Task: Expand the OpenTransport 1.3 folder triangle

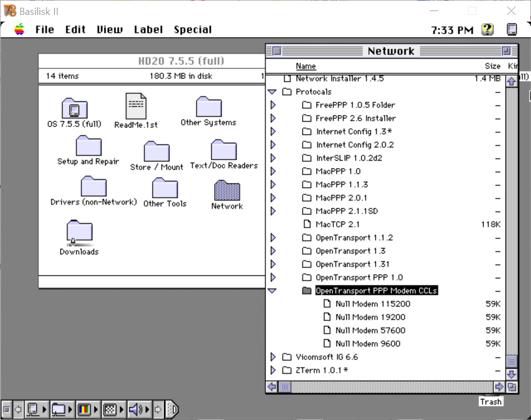Action: pos(273,251)
